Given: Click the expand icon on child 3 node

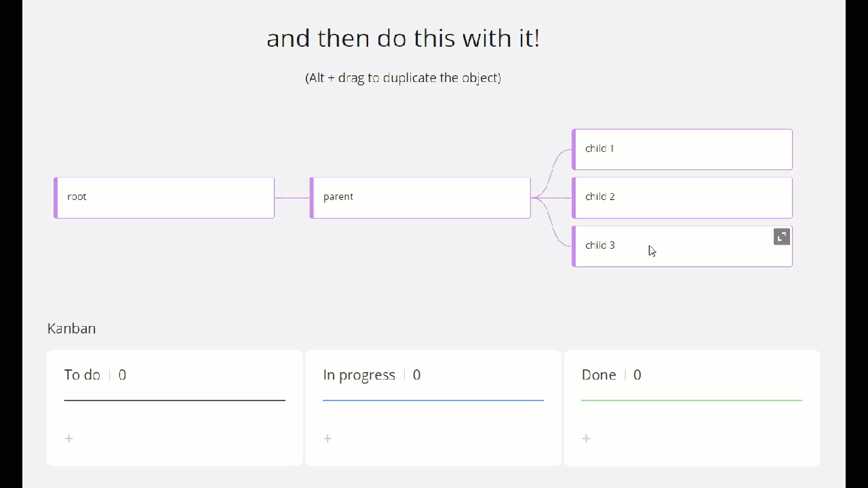Looking at the screenshot, I should click(x=782, y=237).
